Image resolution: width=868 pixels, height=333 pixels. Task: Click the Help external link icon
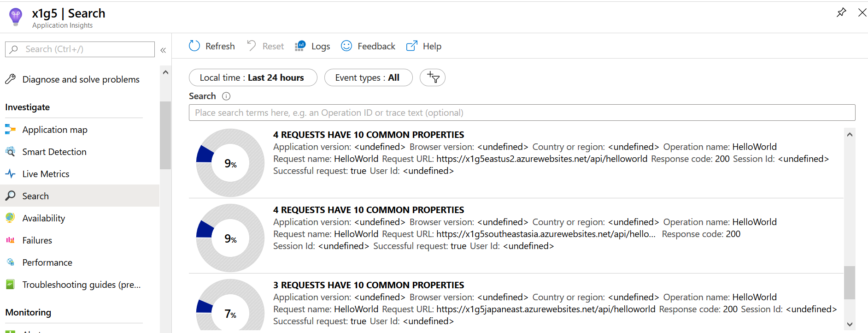(x=412, y=46)
